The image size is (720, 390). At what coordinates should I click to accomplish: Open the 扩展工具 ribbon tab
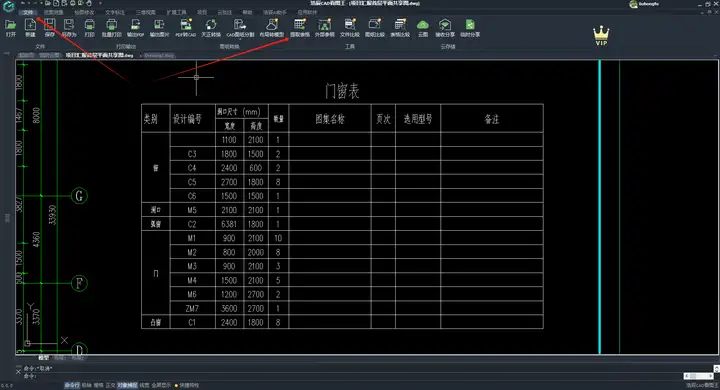click(177, 12)
